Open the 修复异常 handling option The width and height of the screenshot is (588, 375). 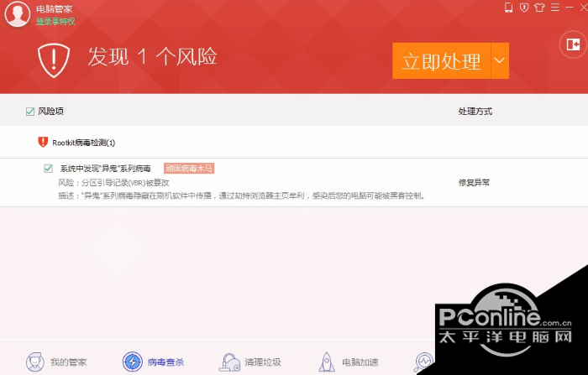(474, 182)
